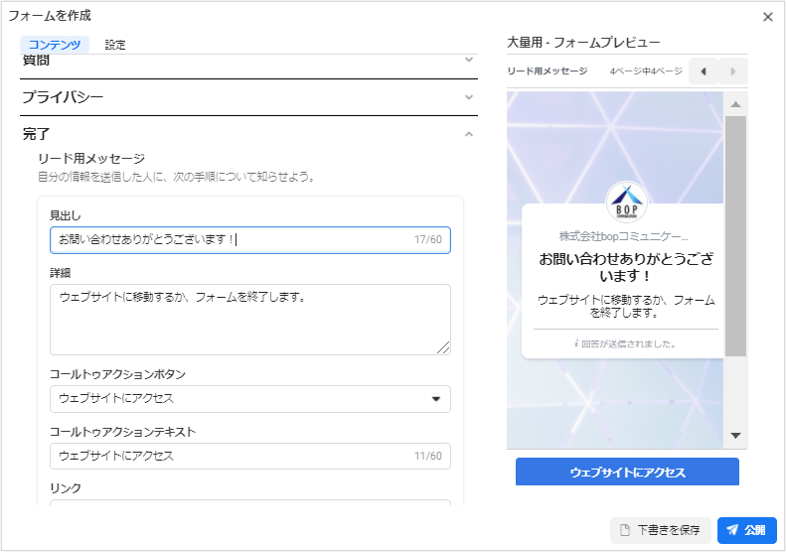Open the コールトゥアクションボタン dropdown
Screen dimensions: 786x552
(x=250, y=399)
